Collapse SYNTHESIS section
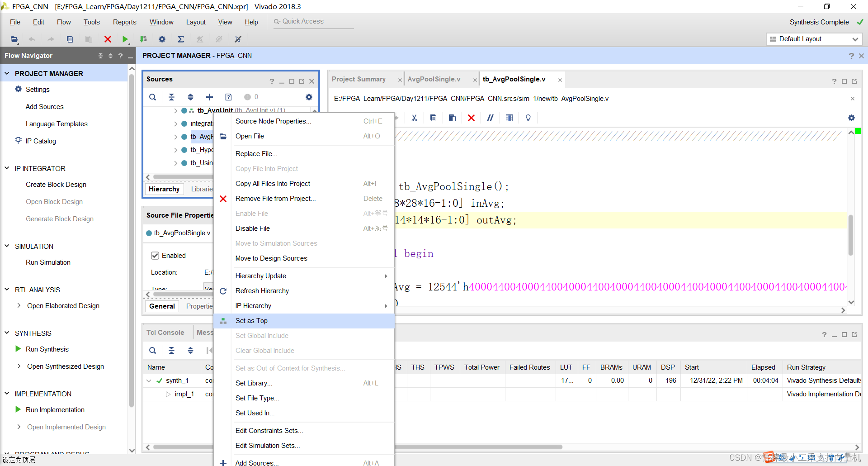Screen dimensions: 868x466 click(x=7, y=333)
